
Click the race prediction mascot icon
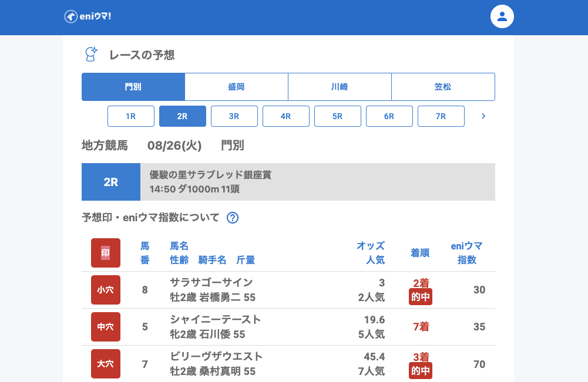pos(91,55)
